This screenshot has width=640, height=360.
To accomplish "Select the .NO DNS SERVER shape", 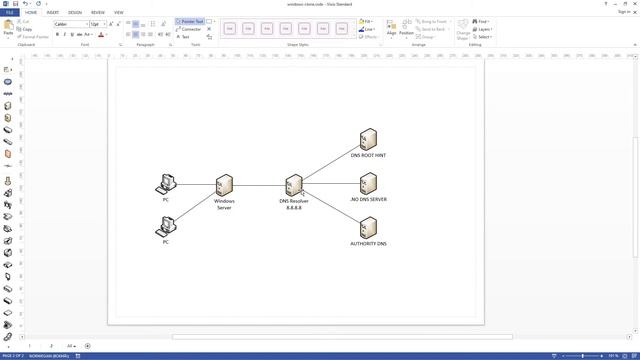I will click(x=368, y=183).
